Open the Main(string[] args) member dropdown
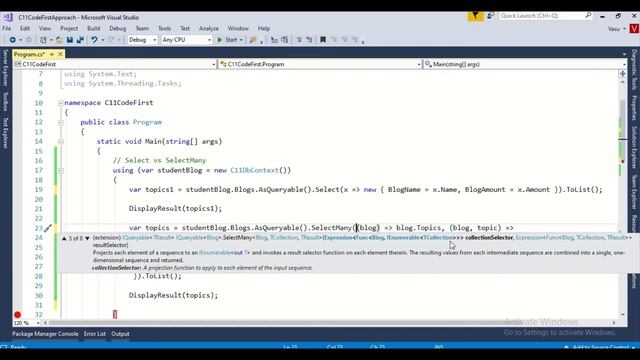Screen dimensions: 640x360 525,64
